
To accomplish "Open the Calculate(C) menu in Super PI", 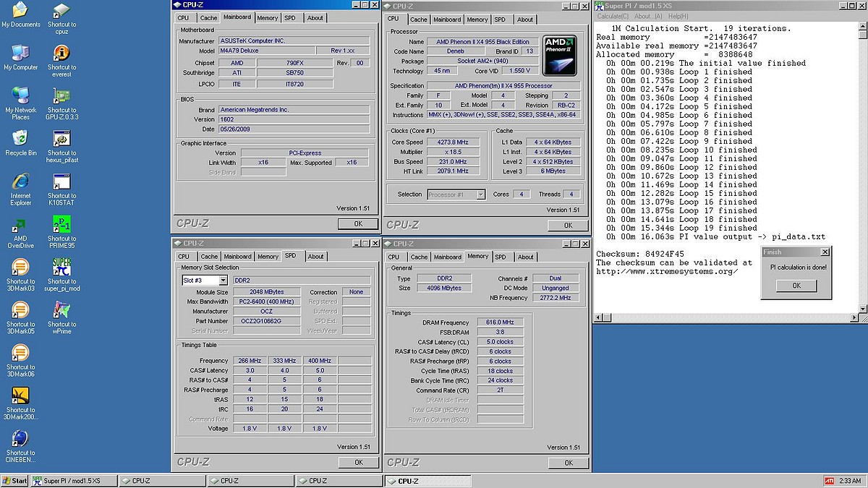I will pyautogui.click(x=613, y=16).
